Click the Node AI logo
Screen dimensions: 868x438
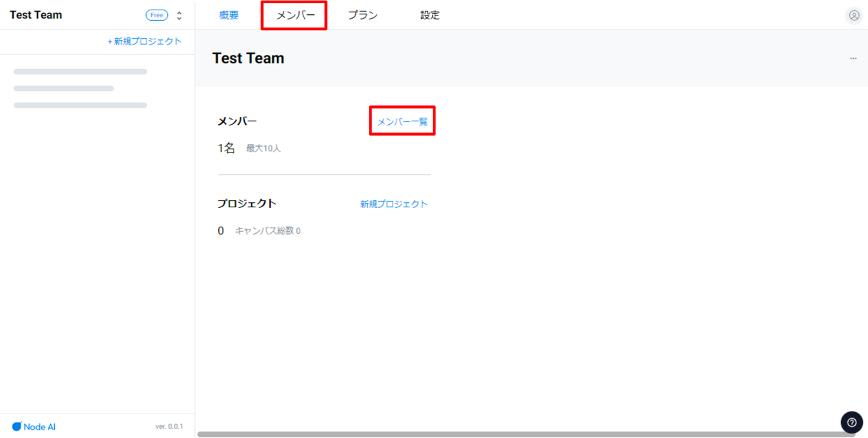pyautogui.click(x=34, y=426)
